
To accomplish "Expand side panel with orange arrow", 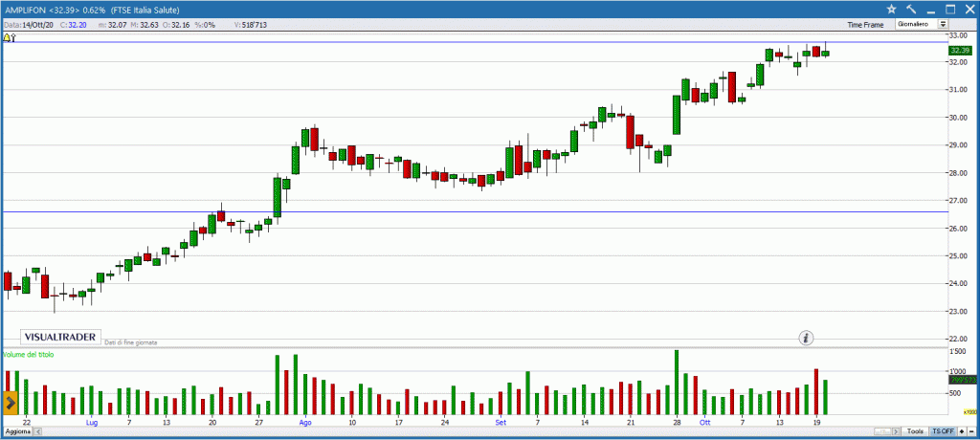I will click(x=10, y=403).
